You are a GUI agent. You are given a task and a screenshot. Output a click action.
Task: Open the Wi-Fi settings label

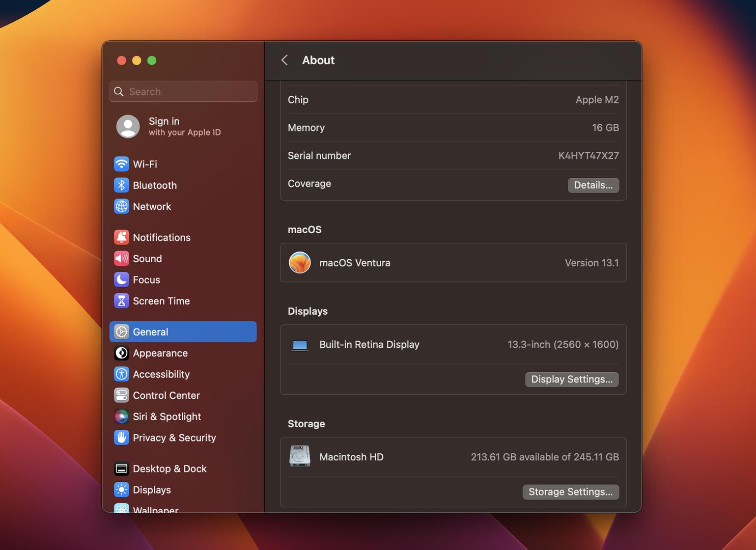(x=145, y=164)
